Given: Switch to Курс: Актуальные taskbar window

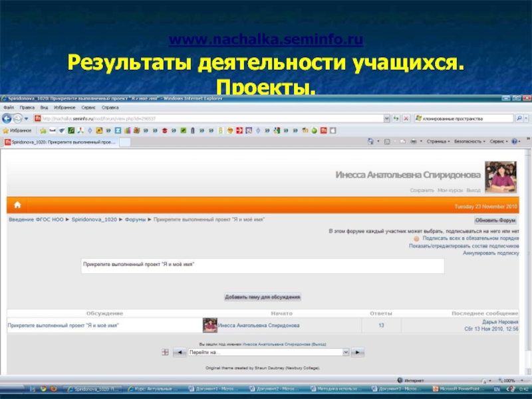Looking at the screenshot, I should pos(152,389).
